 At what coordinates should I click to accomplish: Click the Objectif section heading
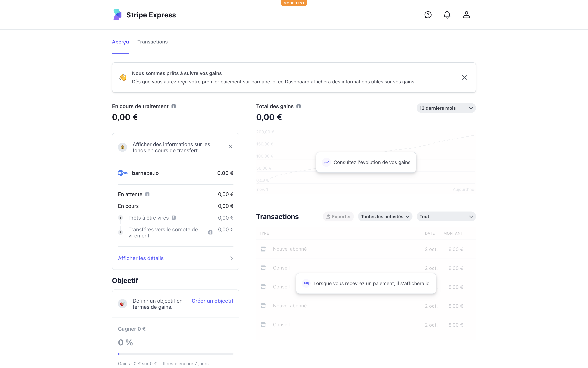tap(125, 281)
